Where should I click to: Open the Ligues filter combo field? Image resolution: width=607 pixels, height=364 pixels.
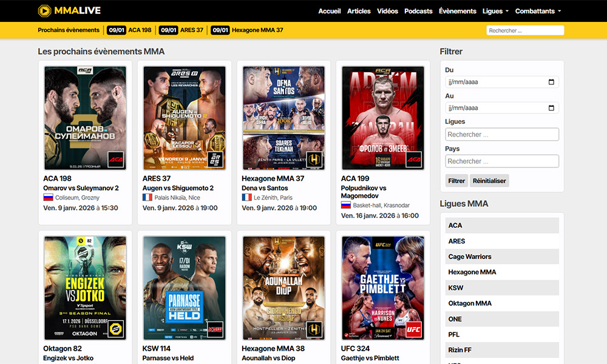(502, 134)
